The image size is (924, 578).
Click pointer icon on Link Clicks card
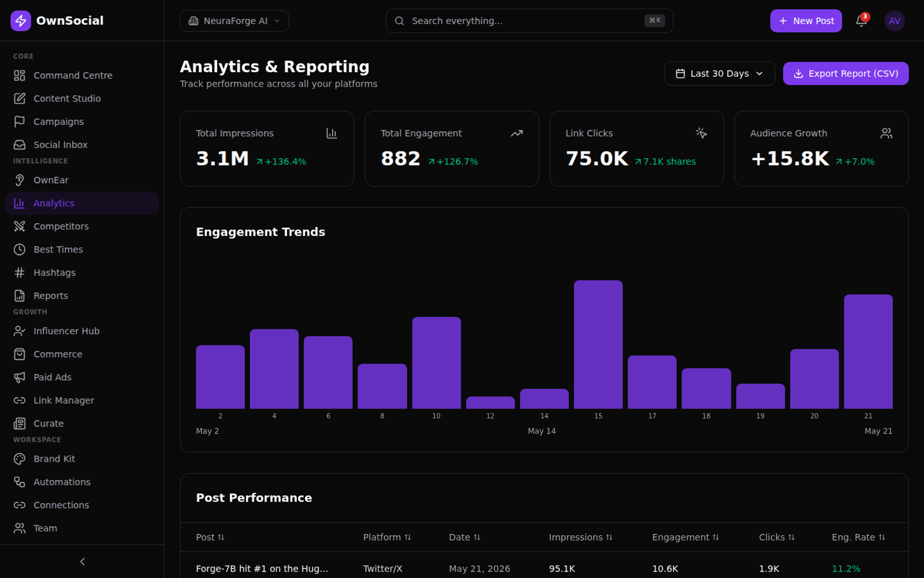click(x=701, y=134)
